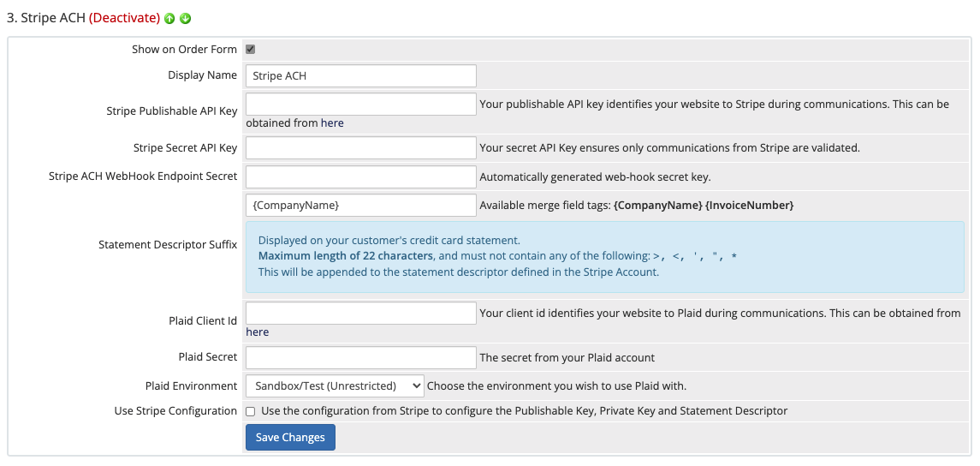This screenshot has width=980, height=466.
Task: Enable the Use Stripe Configuration checkbox
Action: 250,411
